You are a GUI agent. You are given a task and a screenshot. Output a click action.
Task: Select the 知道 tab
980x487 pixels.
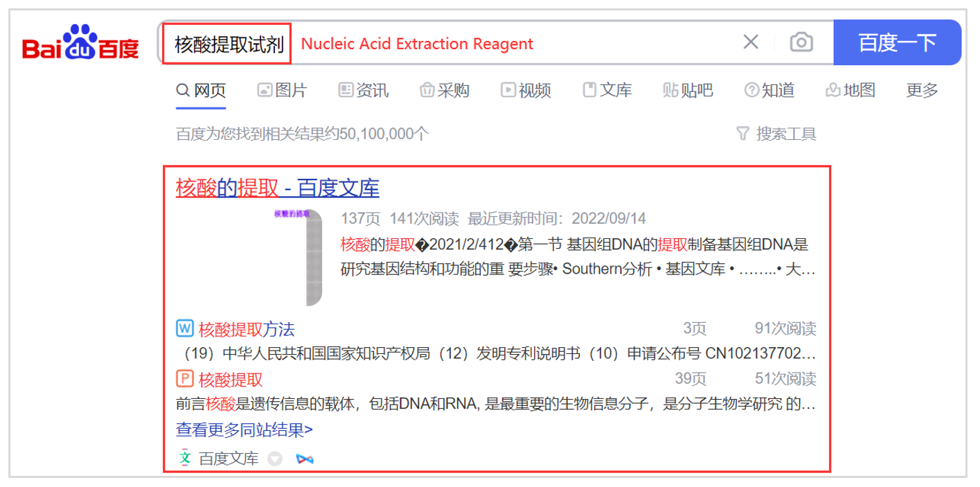point(769,90)
